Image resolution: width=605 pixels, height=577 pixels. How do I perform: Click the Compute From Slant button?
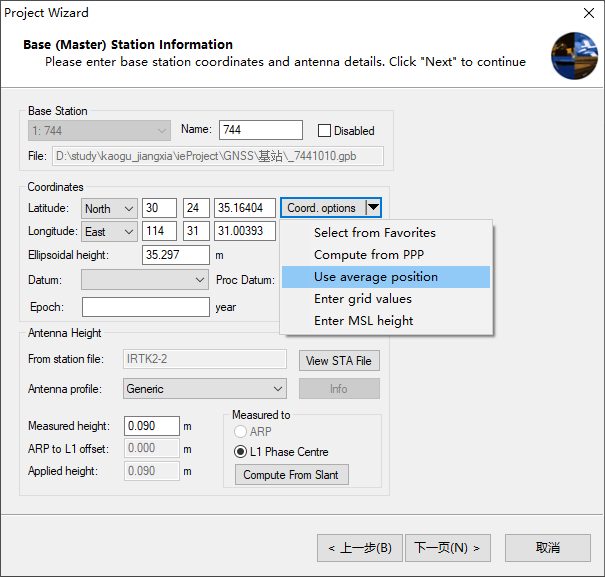pyautogui.click(x=292, y=475)
